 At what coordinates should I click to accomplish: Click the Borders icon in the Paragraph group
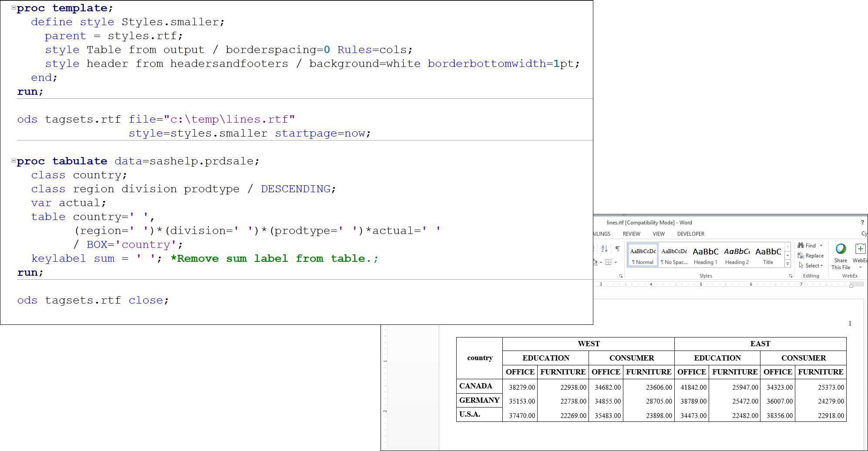tap(609, 262)
